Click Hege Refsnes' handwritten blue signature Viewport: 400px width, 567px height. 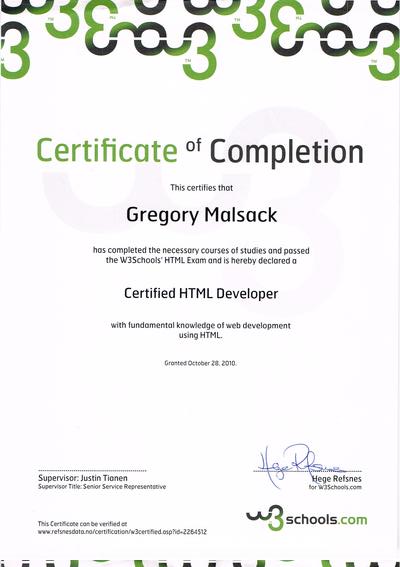298,465
